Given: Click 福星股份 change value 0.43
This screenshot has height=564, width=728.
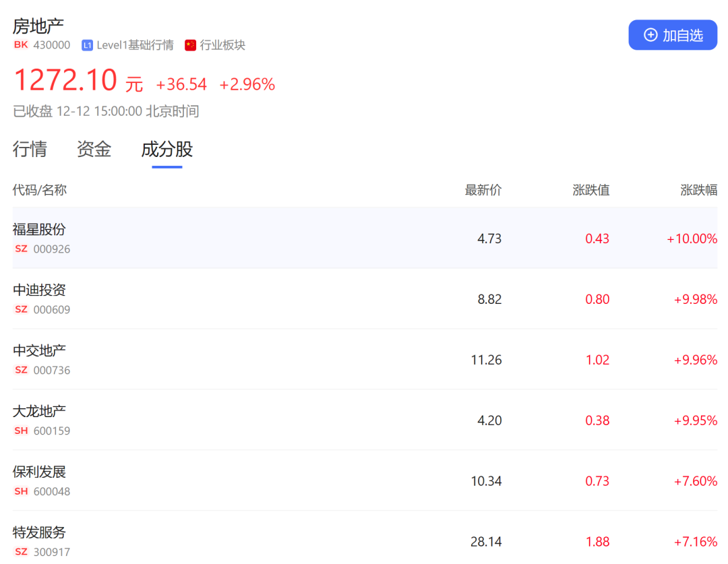Looking at the screenshot, I should click(x=597, y=239).
